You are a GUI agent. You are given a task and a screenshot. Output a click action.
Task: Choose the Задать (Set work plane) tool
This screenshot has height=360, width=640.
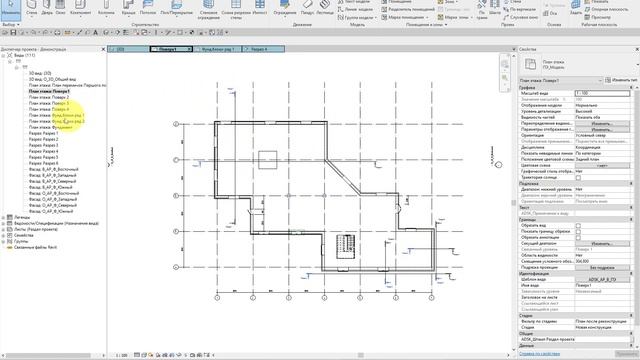[576, 8]
